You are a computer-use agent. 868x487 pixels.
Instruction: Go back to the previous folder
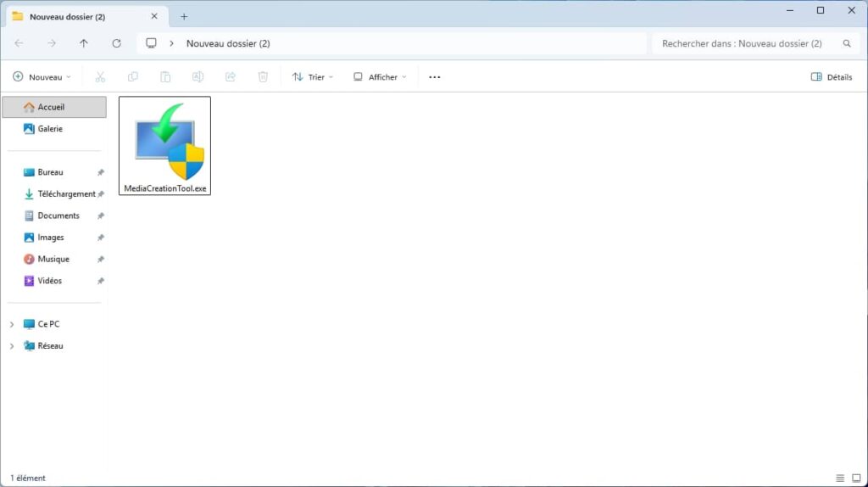[19, 43]
